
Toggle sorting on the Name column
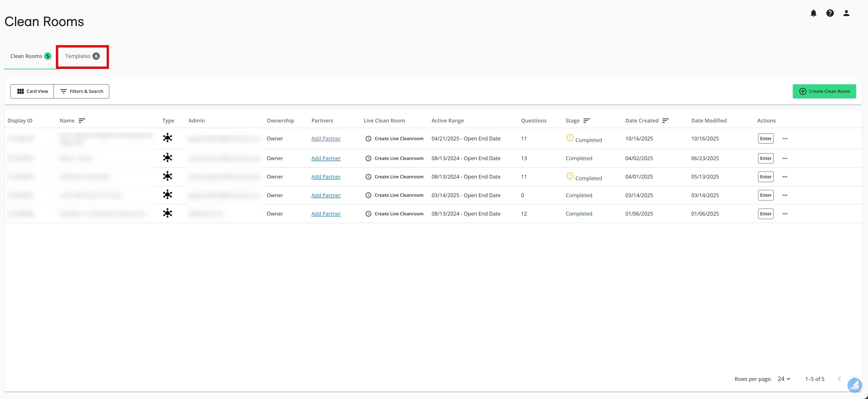tap(82, 120)
